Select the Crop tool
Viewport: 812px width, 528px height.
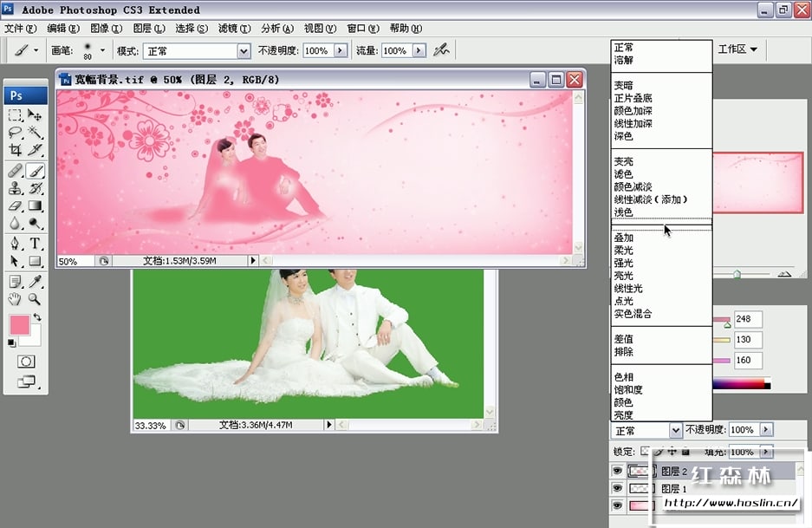point(15,150)
